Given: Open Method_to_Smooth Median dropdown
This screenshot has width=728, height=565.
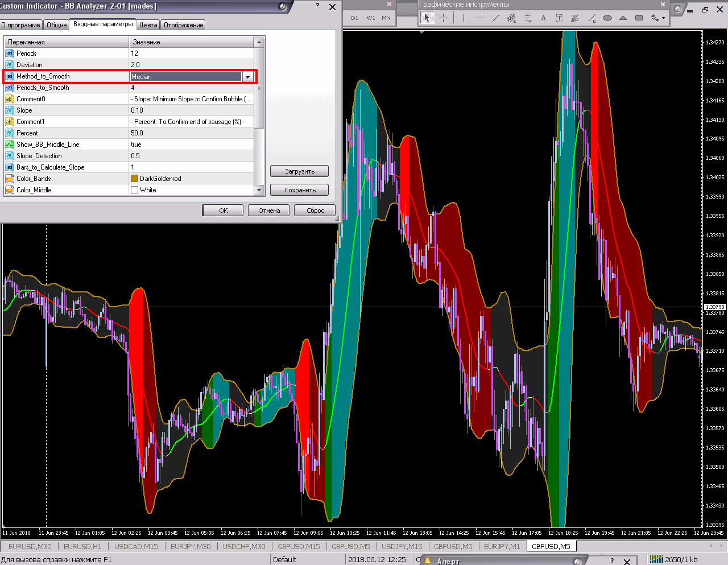Looking at the screenshot, I should pos(247,76).
